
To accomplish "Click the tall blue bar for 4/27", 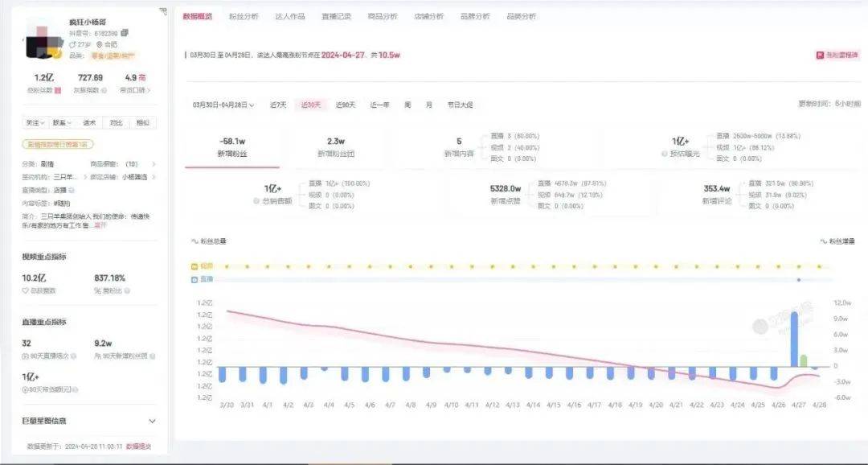I will click(794, 338).
